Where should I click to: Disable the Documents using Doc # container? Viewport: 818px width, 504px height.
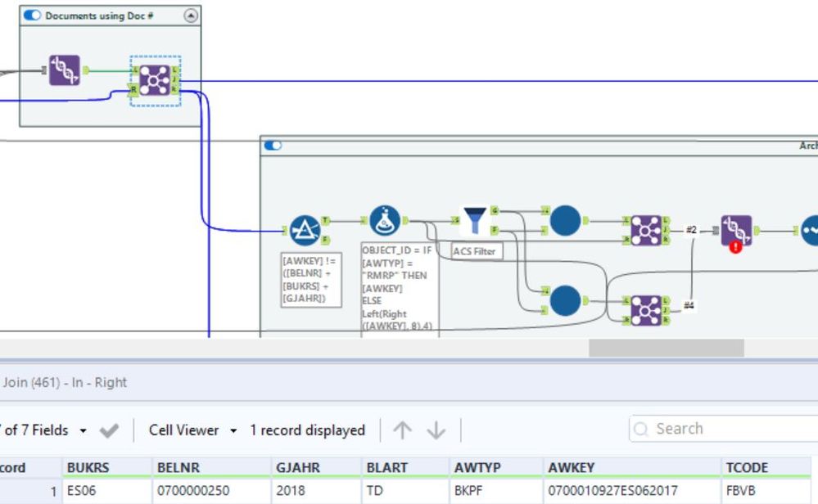[33, 15]
